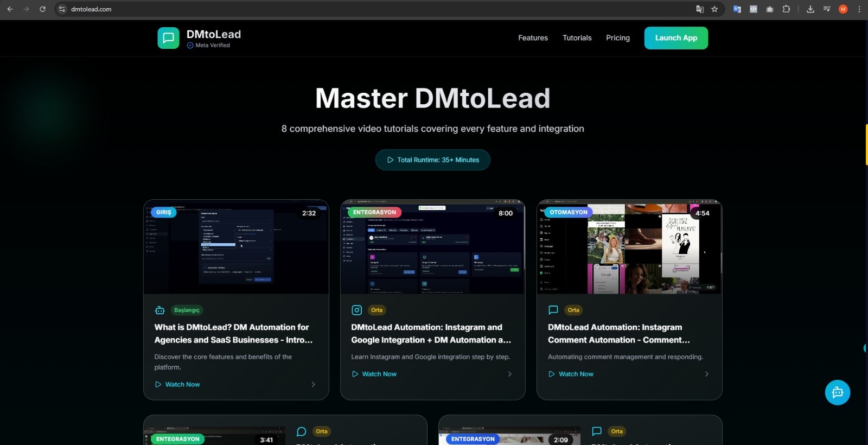The width and height of the screenshot is (868, 445).
Task: Watch Now for What is DMtoLead card
Action: (x=177, y=384)
